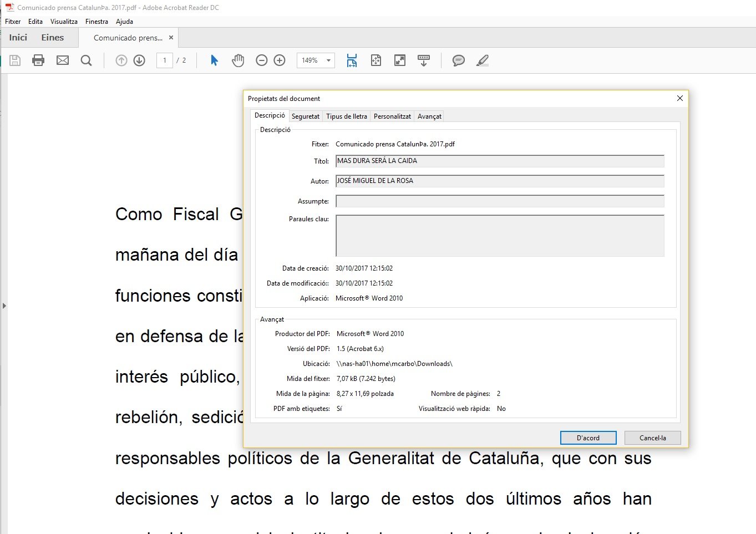The height and width of the screenshot is (534, 756).
Task: Switch to the Seguretat tab
Action: click(x=305, y=116)
